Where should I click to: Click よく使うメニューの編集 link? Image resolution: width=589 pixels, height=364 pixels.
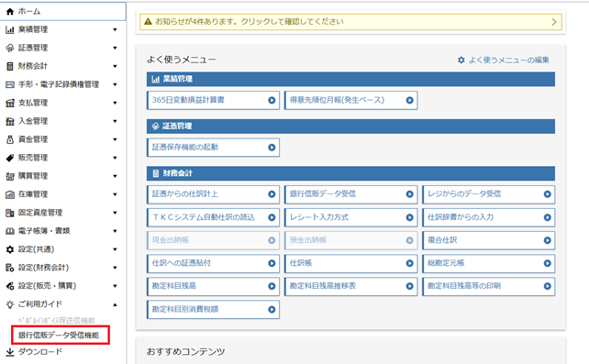(x=508, y=60)
